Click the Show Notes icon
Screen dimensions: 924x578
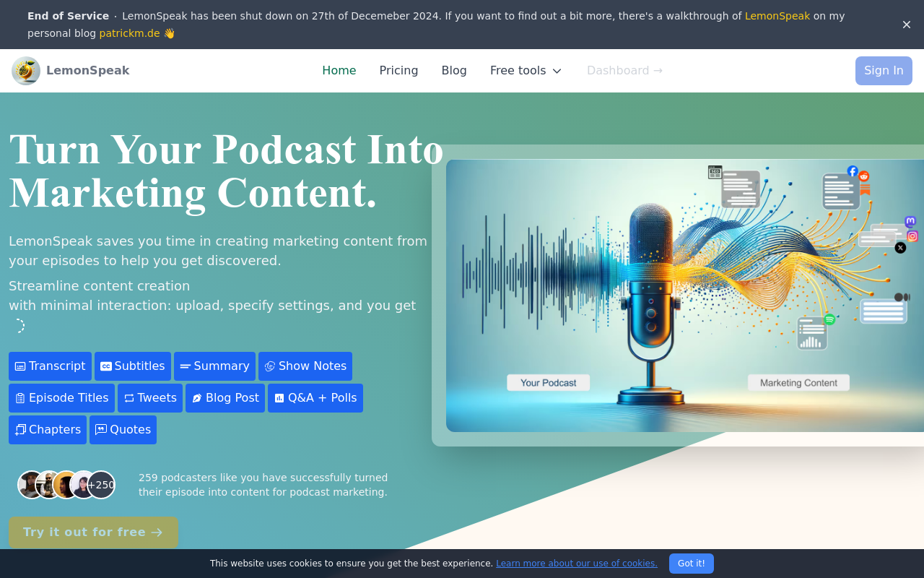pos(270,366)
